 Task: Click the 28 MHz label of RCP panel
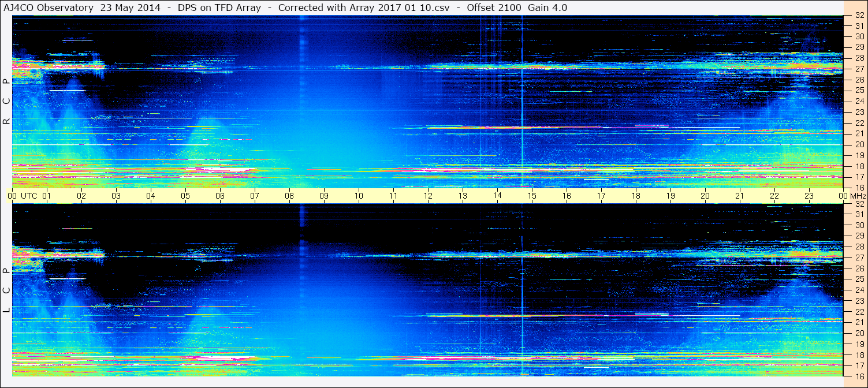[x=859, y=58]
